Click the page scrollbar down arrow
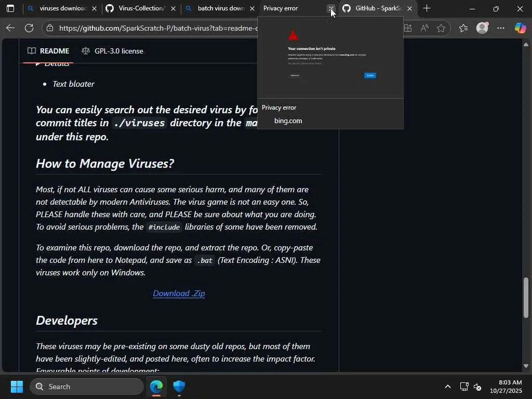 pos(526,366)
